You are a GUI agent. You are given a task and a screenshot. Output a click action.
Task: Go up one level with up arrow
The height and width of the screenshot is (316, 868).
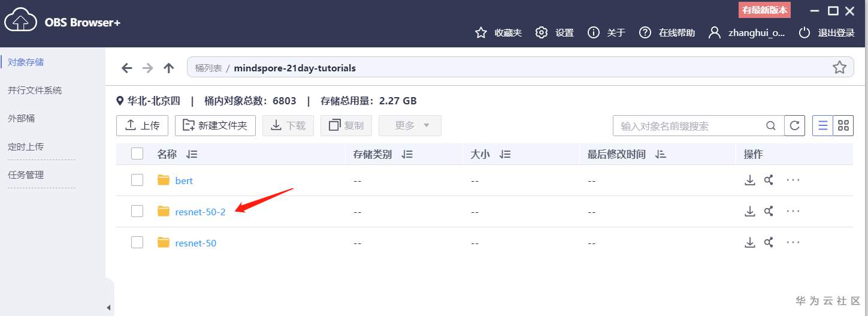(169, 68)
